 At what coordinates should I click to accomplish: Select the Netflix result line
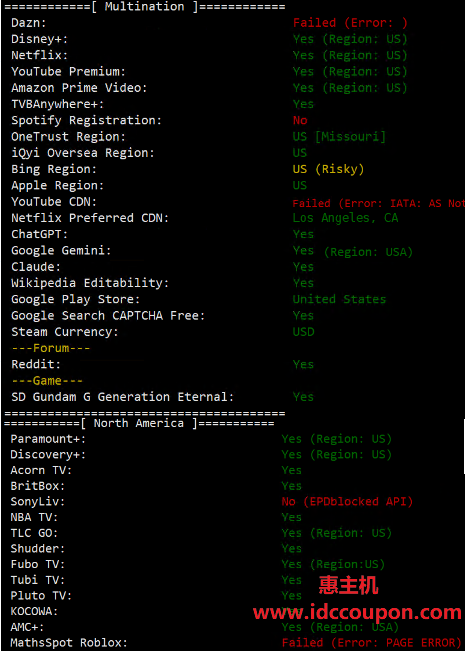pos(209,55)
